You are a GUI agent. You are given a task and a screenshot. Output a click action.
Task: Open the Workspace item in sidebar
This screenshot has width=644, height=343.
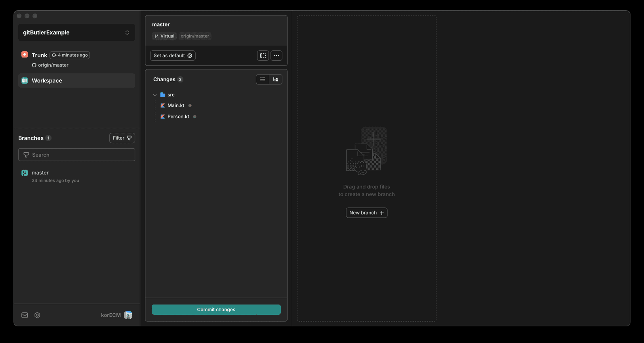pos(76,80)
